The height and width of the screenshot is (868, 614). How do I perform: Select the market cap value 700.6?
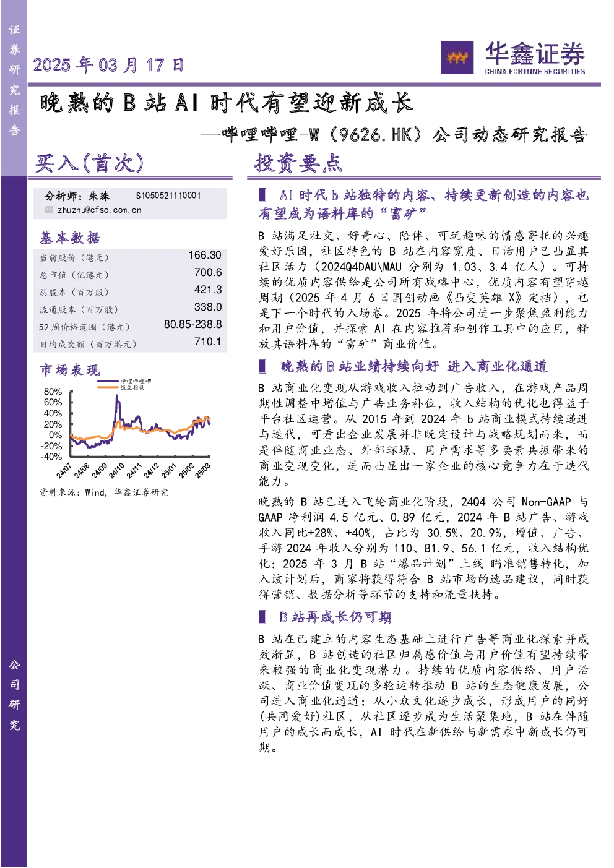pos(208,272)
